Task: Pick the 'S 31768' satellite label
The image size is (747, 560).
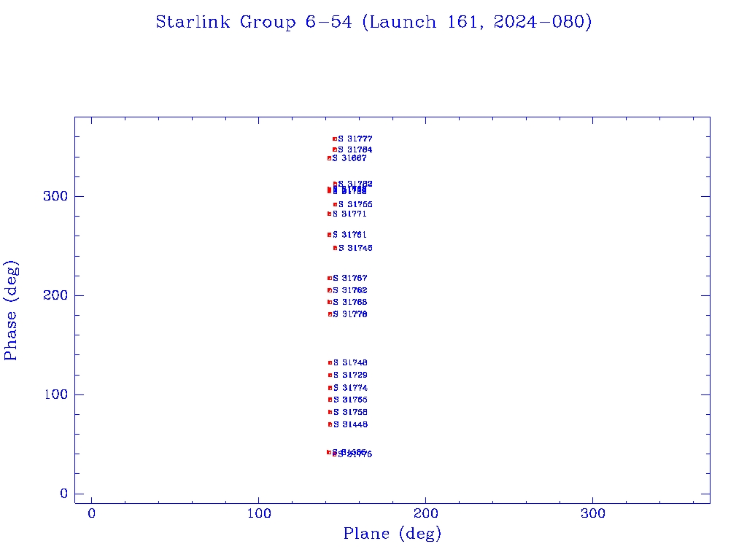Action: coord(349,302)
